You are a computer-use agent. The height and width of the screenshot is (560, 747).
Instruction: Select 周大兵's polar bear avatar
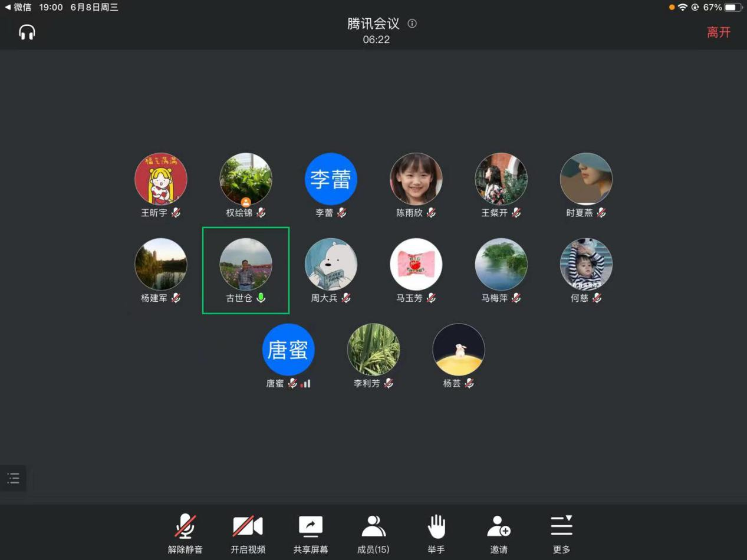click(x=331, y=264)
